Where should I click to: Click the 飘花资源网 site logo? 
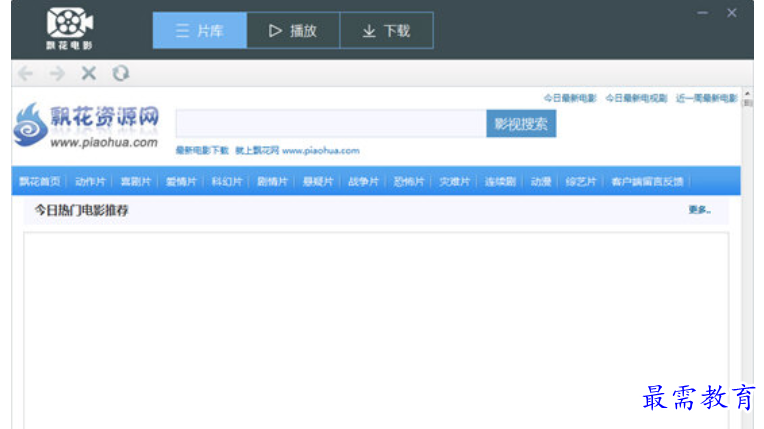87,126
